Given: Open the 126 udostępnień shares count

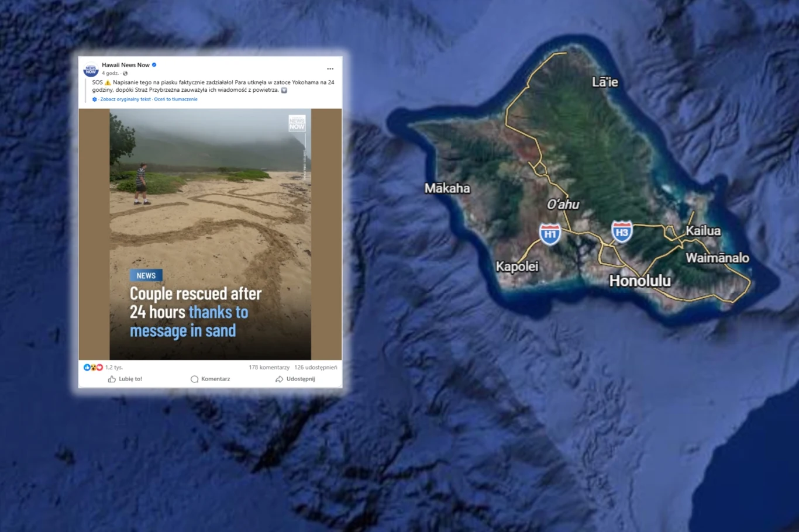Looking at the screenshot, I should [315, 368].
